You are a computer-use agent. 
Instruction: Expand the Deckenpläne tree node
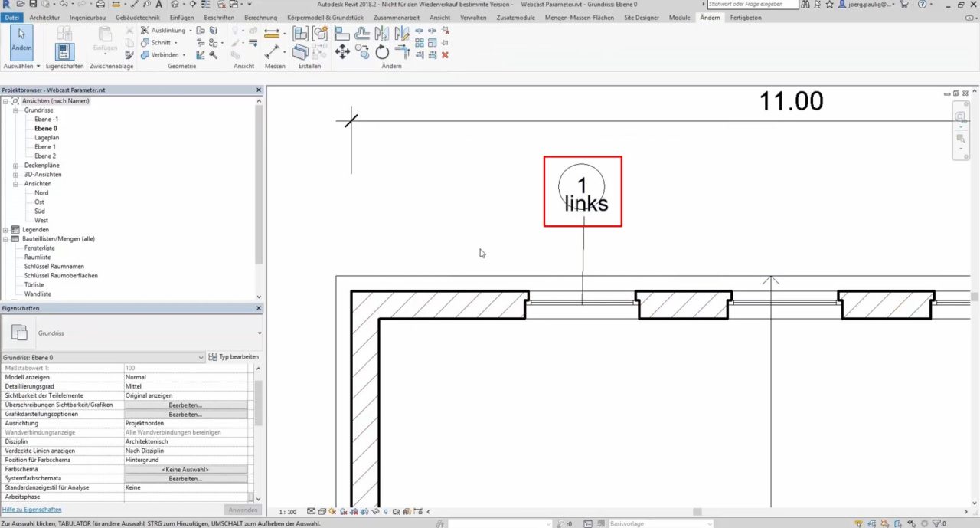(x=15, y=165)
